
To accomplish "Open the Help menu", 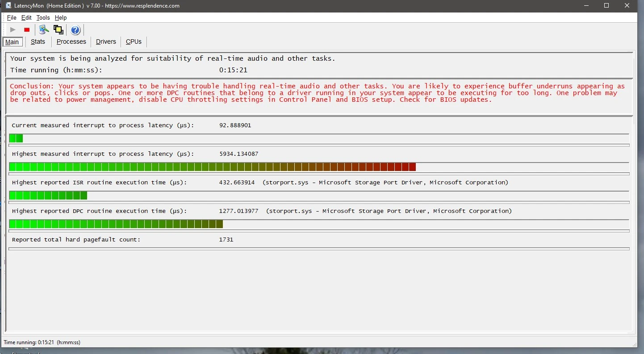I will tap(61, 18).
